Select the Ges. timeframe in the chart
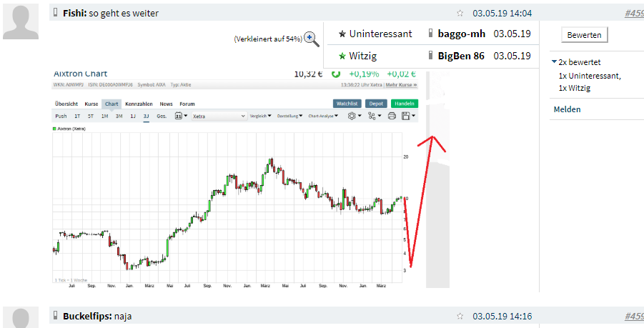The image size is (644, 328). (x=162, y=116)
